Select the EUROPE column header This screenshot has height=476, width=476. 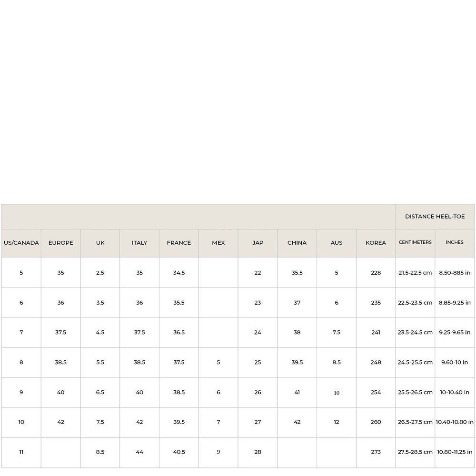click(61, 243)
